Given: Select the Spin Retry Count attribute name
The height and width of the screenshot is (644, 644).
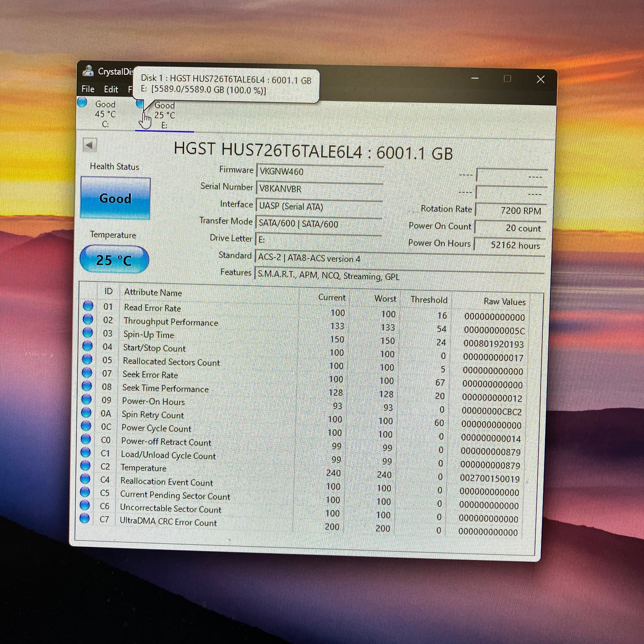Looking at the screenshot, I should click(153, 415).
